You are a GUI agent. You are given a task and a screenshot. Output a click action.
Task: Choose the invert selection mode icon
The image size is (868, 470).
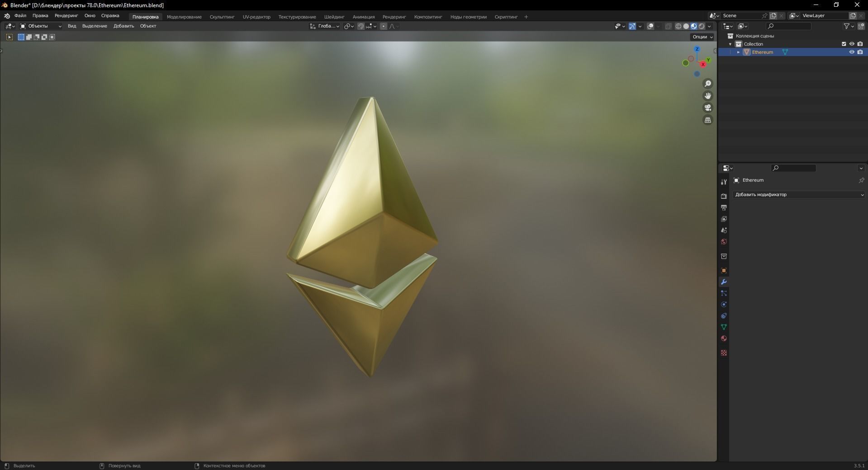coord(44,37)
